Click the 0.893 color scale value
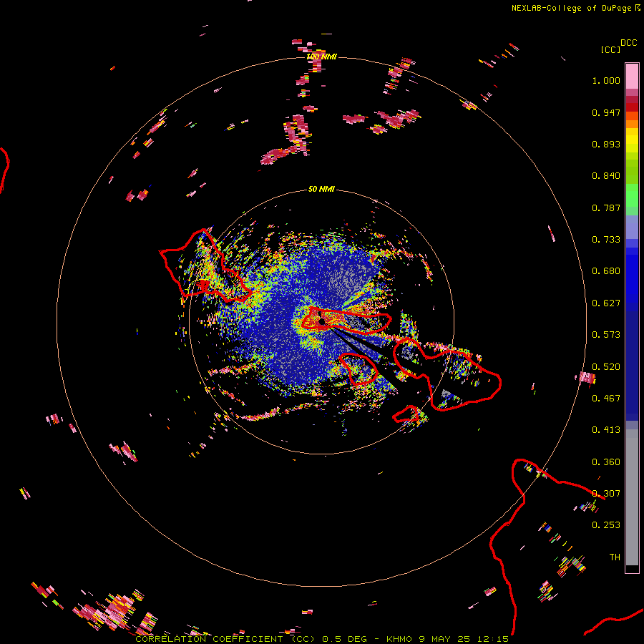This screenshot has height=644, width=644. [606, 144]
